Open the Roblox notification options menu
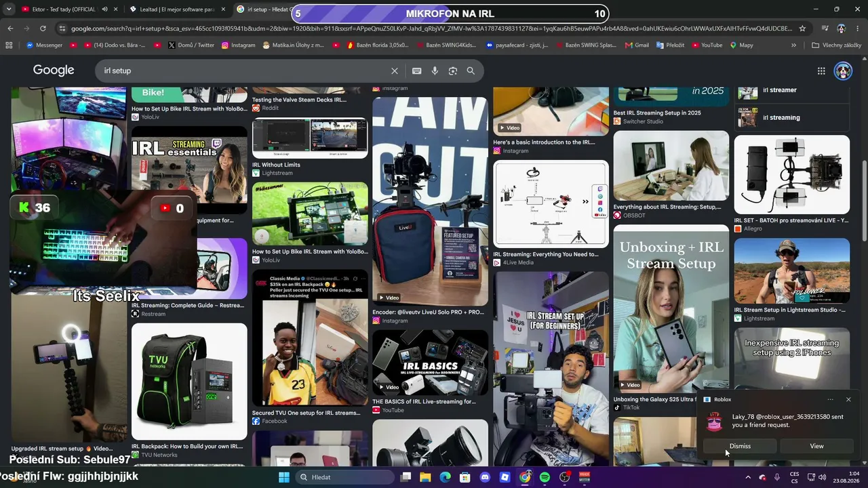Screen dimensions: 868x488 coord(830,399)
